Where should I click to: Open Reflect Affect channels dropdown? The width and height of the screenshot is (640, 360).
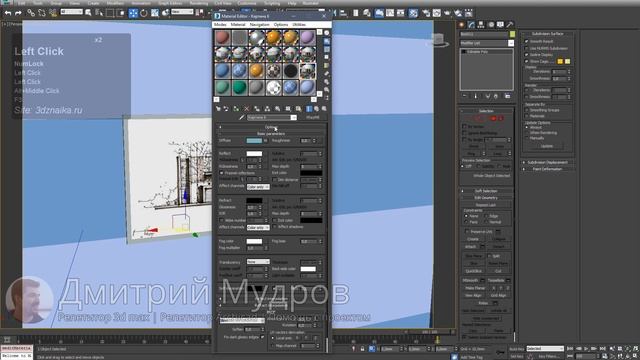tap(258, 187)
